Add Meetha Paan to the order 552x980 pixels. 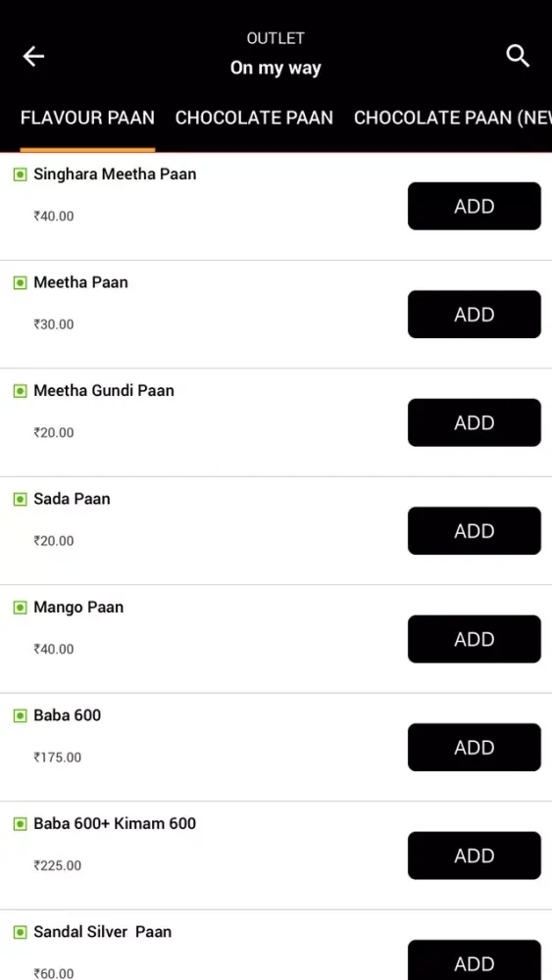475,315
